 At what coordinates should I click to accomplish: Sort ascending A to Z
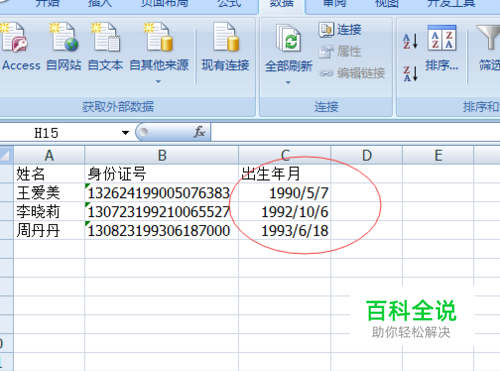410,41
